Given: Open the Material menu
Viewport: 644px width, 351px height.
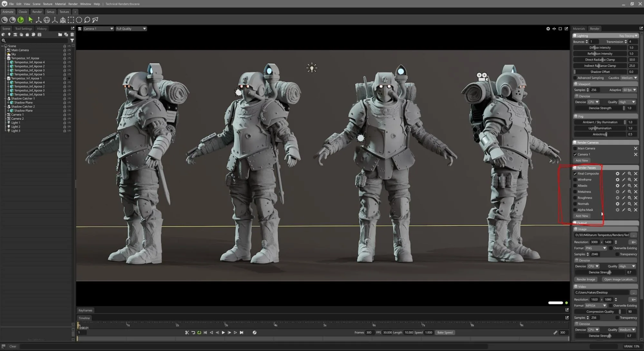Looking at the screenshot, I should coord(60,4).
